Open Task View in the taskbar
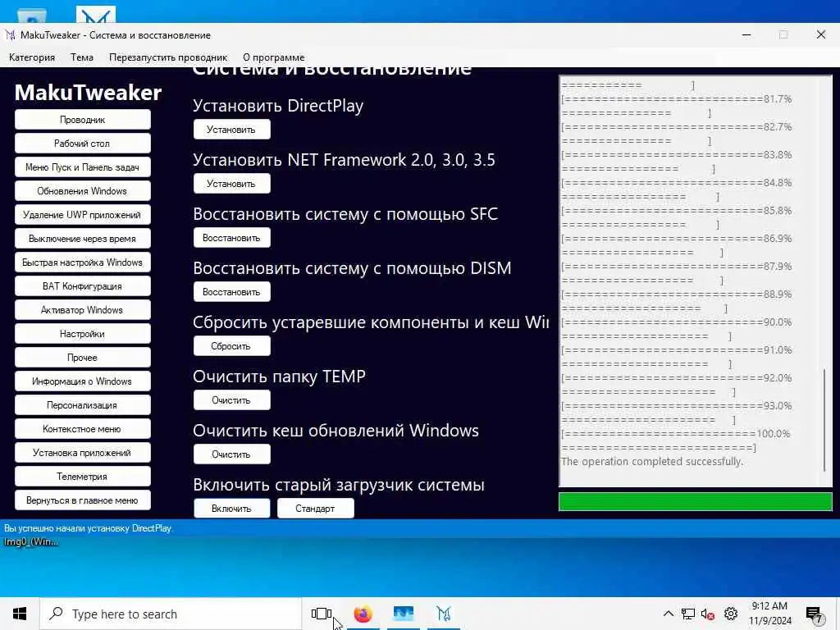 coord(322,614)
